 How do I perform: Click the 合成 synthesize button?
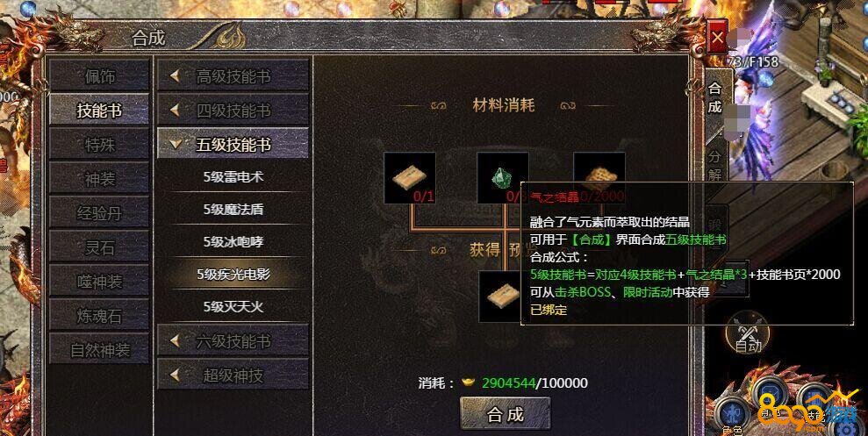tap(506, 414)
